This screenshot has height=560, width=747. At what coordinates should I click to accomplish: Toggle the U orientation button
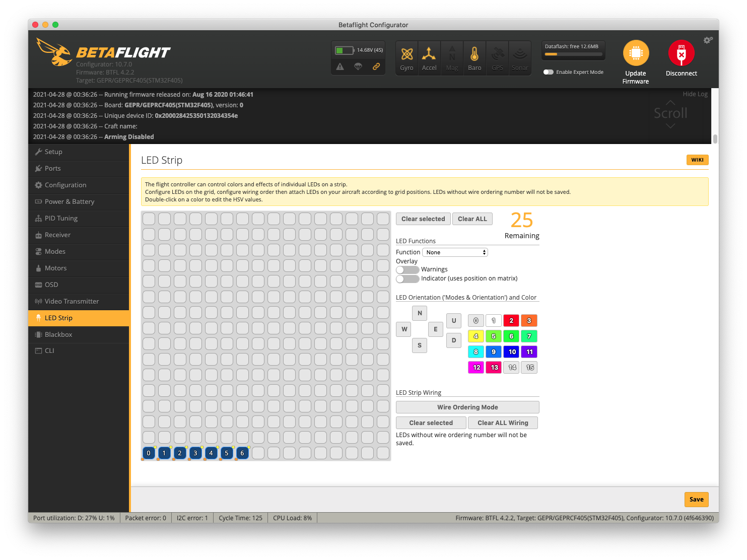[454, 321]
